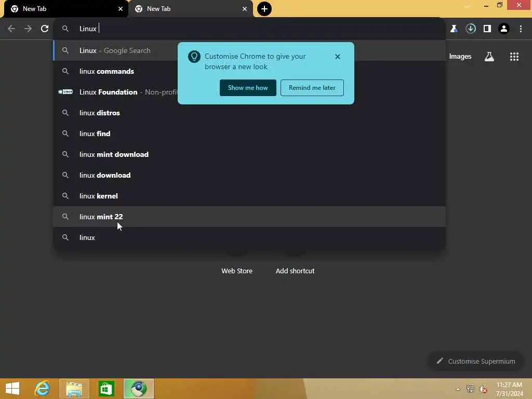Open the network tray icon

pyautogui.click(x=471, y=389)
